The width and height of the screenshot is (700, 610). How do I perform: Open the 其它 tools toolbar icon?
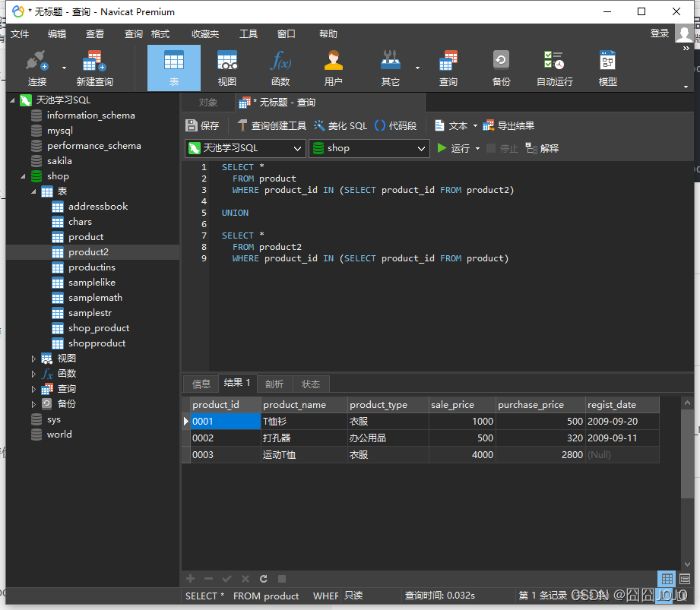tap(390, 68)
